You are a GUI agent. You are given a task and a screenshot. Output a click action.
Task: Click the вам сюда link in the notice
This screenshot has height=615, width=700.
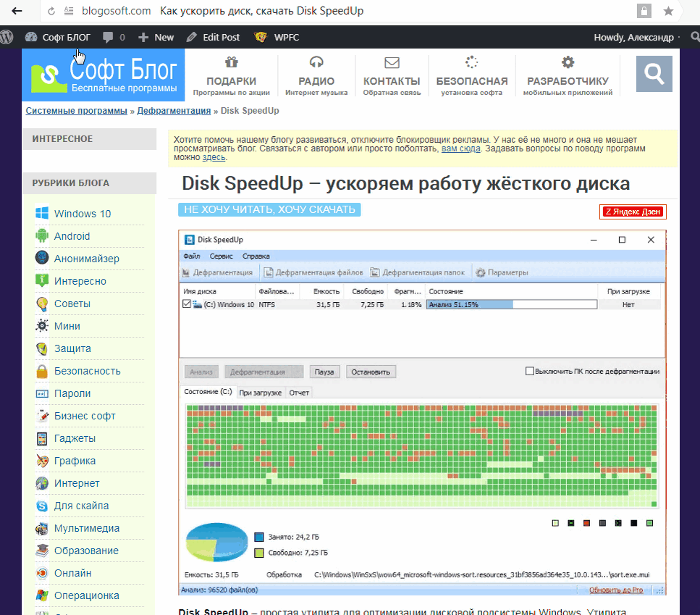pos(460,148)
